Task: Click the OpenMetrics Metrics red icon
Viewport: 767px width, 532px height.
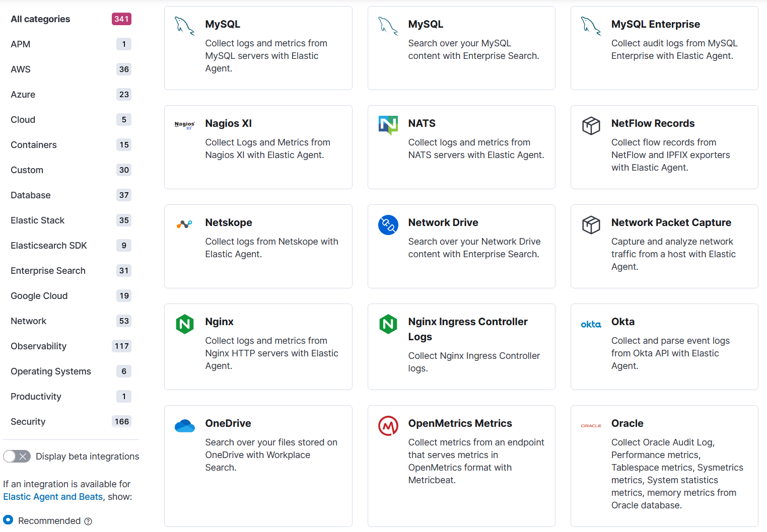Action: click(388, 426)
